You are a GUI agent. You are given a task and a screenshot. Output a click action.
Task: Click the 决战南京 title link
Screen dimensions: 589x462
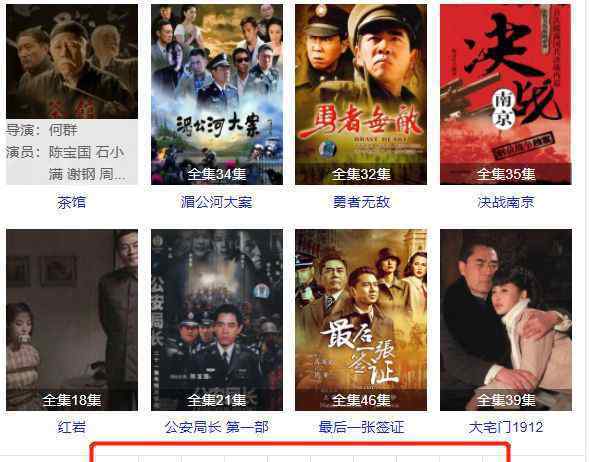pyautogui.click(x=506, y=202)
